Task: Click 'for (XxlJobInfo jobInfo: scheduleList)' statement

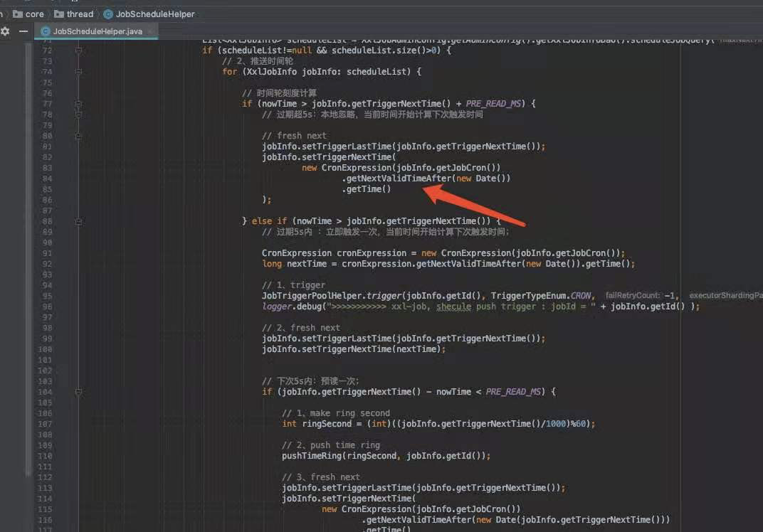Action: click(322, 72)
